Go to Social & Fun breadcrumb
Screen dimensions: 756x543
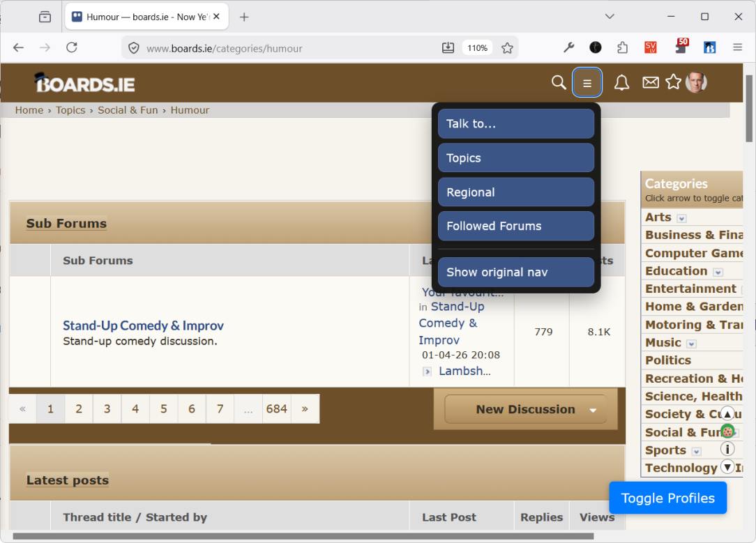[x=128, y=110]
